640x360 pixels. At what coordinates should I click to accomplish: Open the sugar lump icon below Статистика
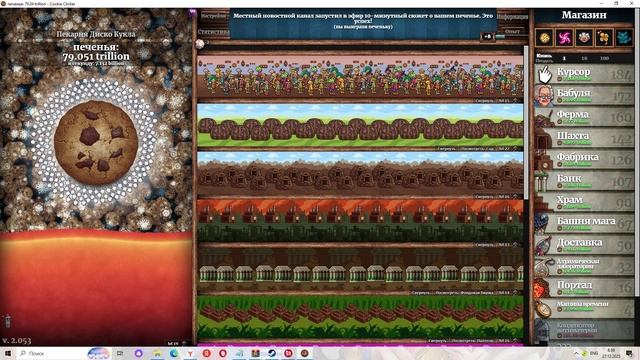pos(200,43)
